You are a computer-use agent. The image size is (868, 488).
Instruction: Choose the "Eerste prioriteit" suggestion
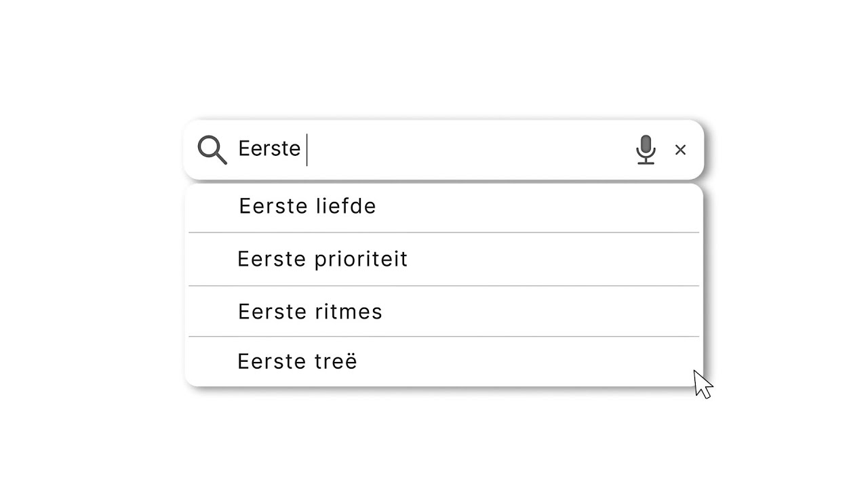pyautogui.click(x=322, y=260)
